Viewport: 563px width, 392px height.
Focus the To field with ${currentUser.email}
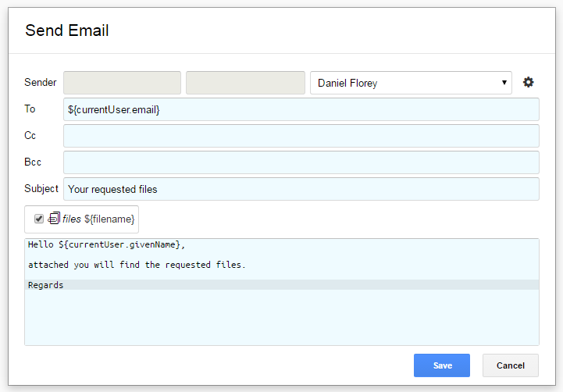pos(301,109)
